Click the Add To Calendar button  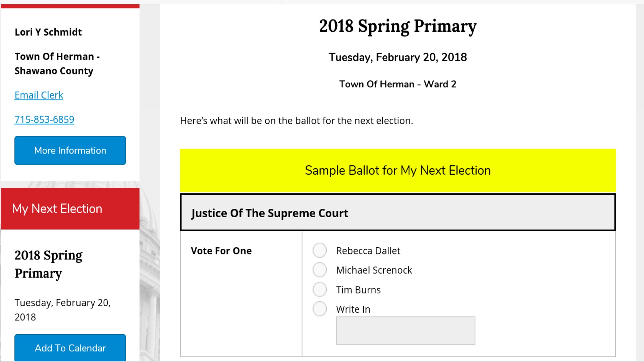70,348
